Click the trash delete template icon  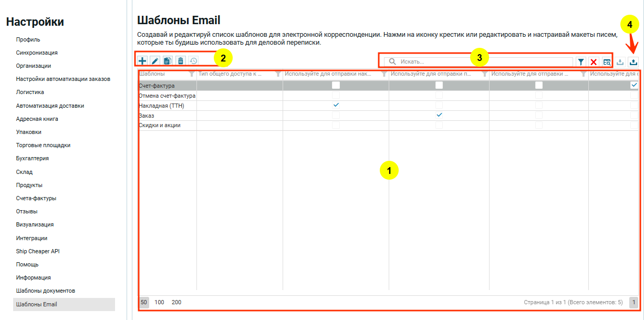(180, 61)
